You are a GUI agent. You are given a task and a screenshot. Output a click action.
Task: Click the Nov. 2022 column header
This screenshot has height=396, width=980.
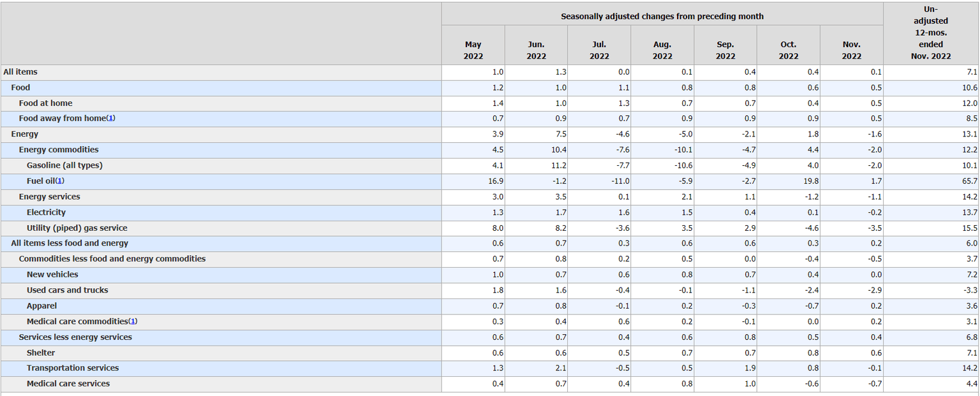click(x=851, y=50)
